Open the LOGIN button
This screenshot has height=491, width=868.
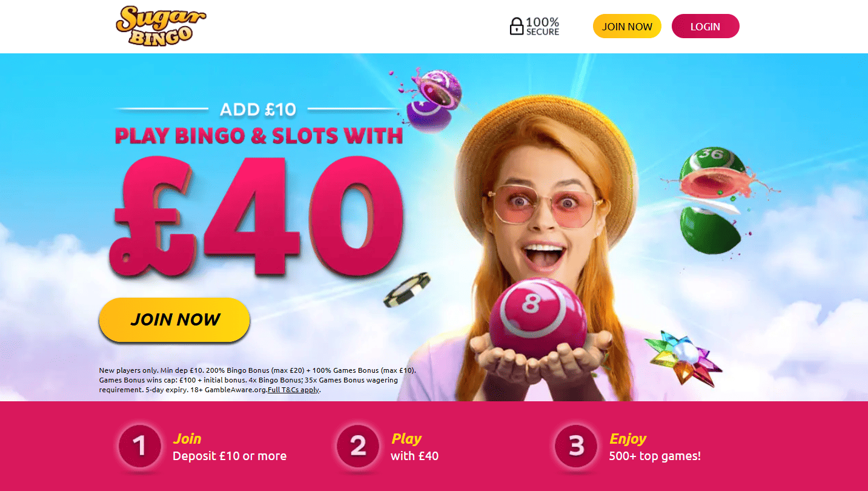click(705, 26)
